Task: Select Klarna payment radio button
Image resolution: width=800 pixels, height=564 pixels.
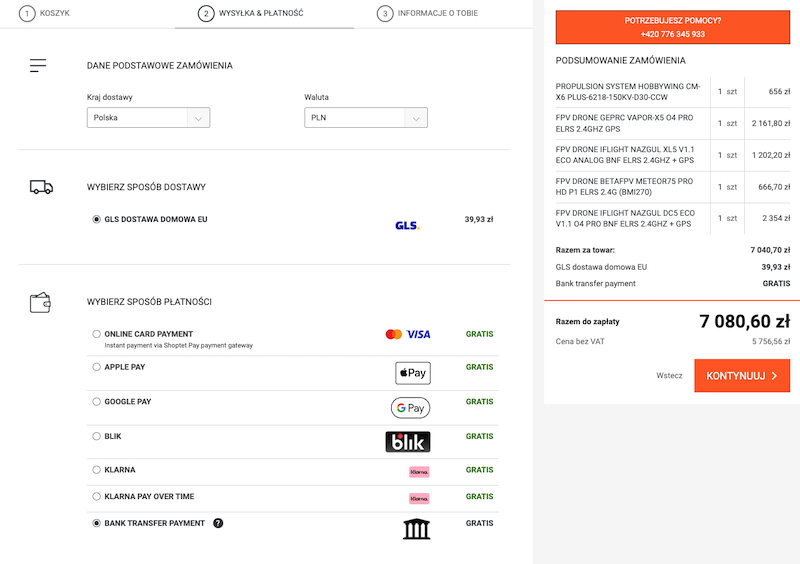Action: pyautogui.click(x=96, y=470)
